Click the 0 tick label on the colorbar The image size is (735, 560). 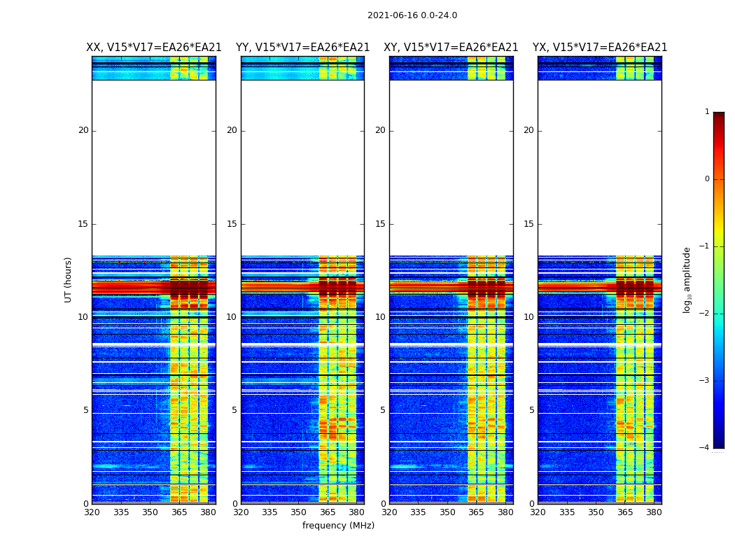(x=706, y=179)
